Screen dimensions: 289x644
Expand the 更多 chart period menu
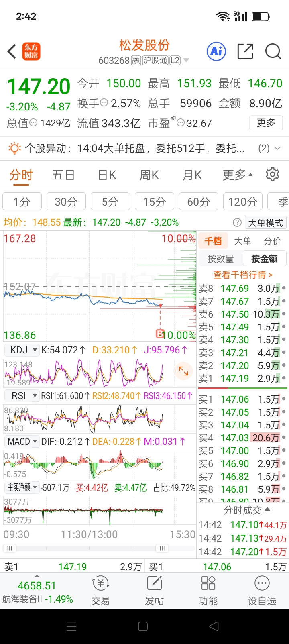pos(238,175)
